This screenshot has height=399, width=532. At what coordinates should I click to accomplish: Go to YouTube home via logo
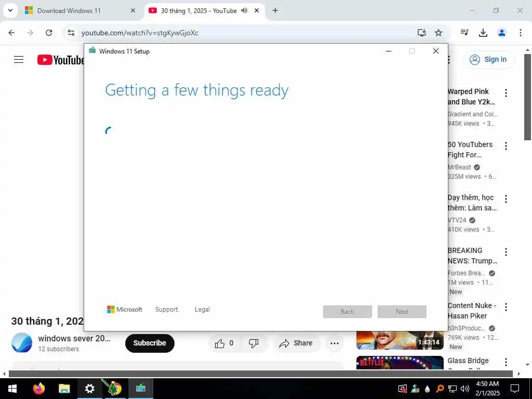pos(61,60)
